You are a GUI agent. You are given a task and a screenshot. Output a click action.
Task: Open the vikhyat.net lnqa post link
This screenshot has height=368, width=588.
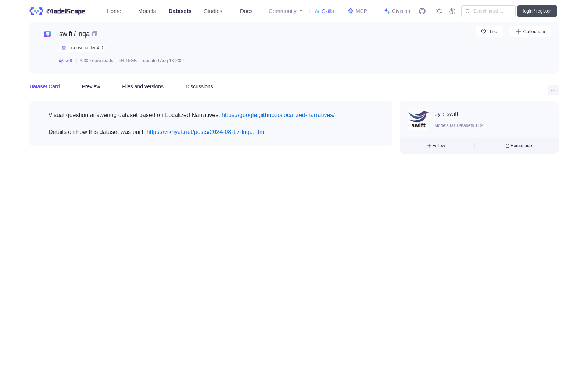click(206, 132)
